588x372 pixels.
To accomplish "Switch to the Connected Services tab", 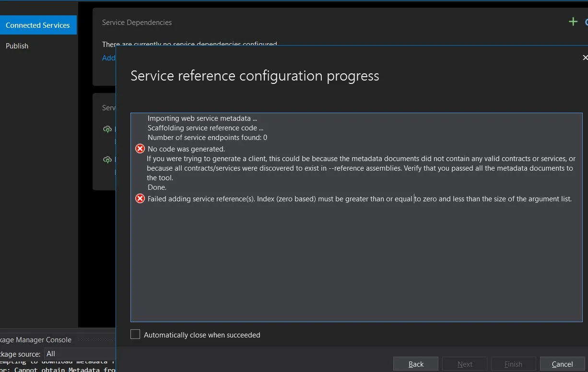I will click(38, 25).
